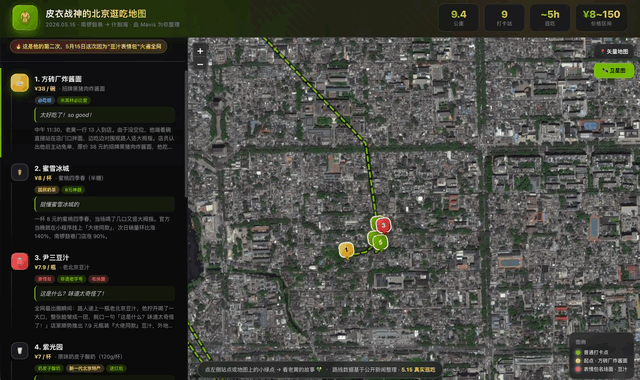The height and width of the screenshot is (380, 640).
Task: Zoom in the map with plus button
Action: 200,51
